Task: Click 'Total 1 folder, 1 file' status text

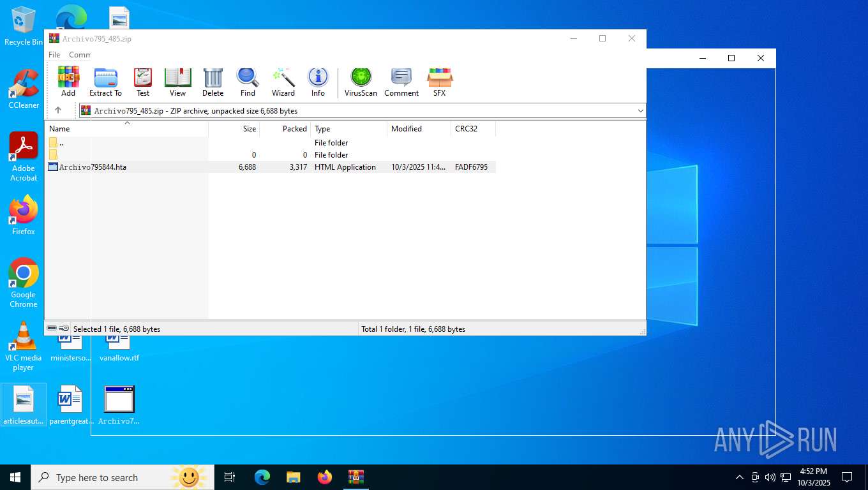Action: [414, 329]
